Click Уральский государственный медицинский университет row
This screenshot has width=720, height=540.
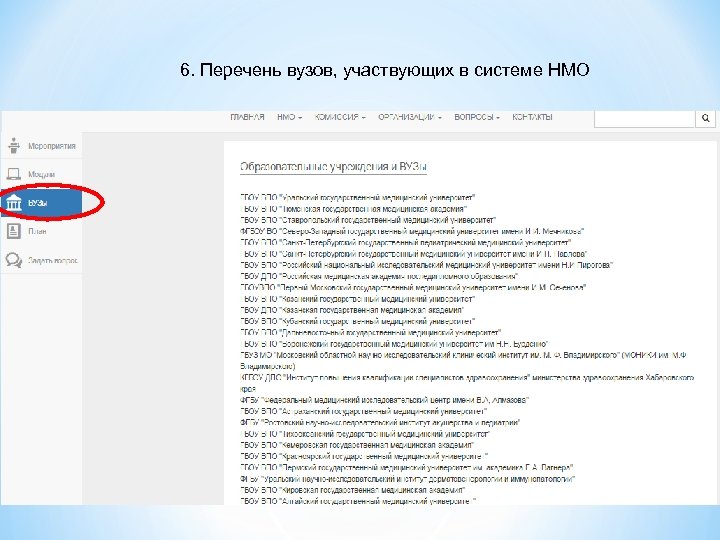pos(357,198)
